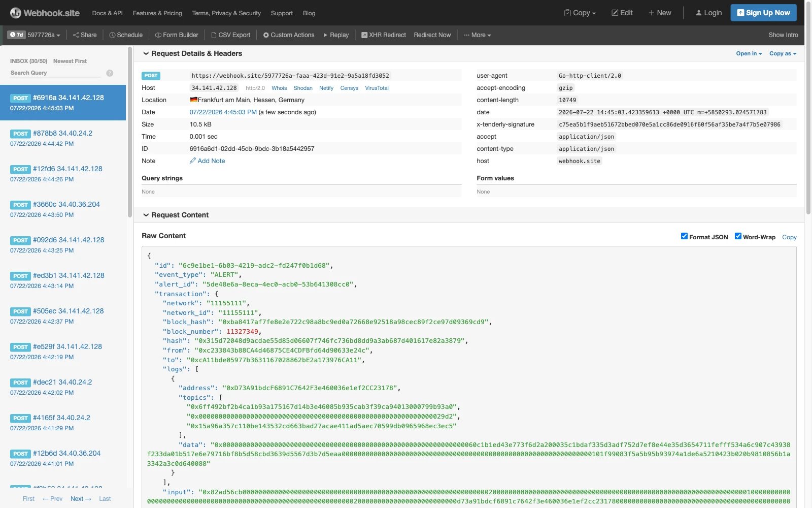Go to Next page of requests
Screen dimensions: 812x508
pos(81,499)
